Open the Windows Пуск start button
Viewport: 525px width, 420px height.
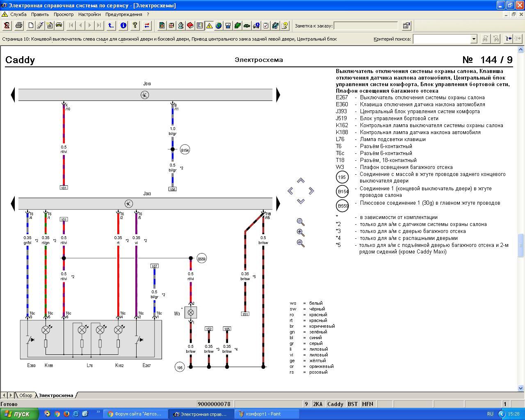click(x=20, y=414)
